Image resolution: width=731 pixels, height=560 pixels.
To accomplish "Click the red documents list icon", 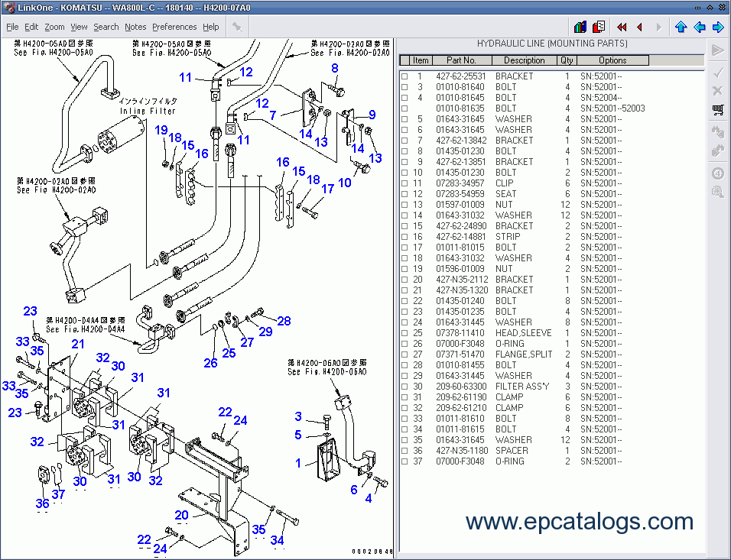I will [599, 27].
